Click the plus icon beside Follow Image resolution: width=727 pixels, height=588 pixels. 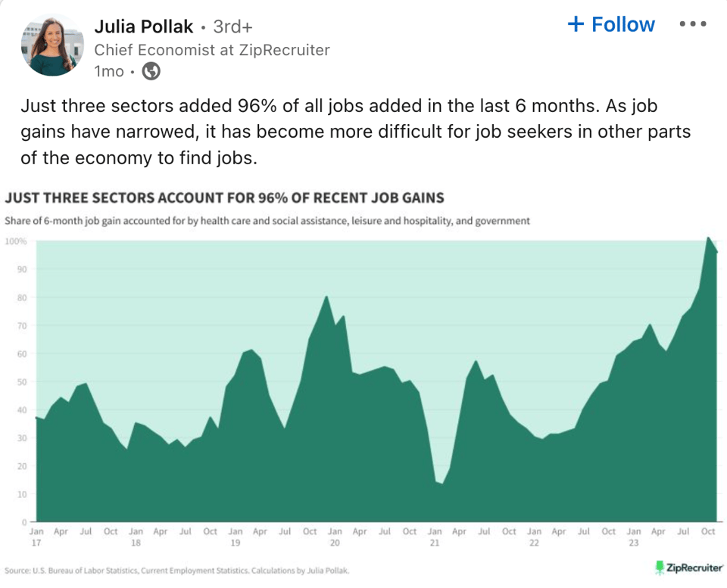pyautogui.click(x=576, y=25)
